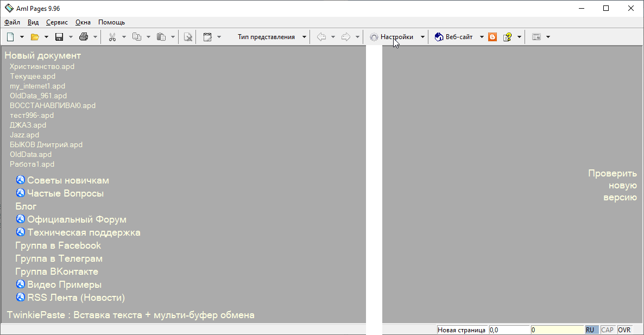Open recent file БЫКОВ Дмитрий.apd
The height and width of the screenshot is (335, 644).
click(x=46, y=144)
